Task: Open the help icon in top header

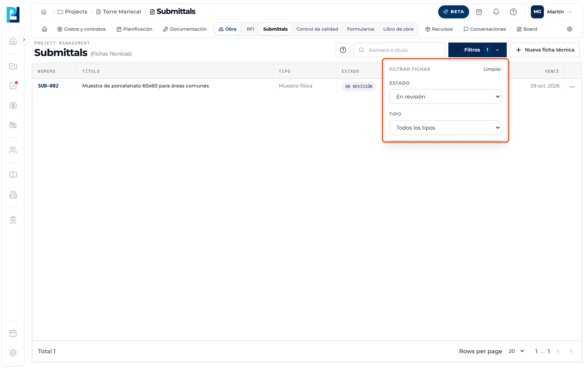Action: (513, 12)
